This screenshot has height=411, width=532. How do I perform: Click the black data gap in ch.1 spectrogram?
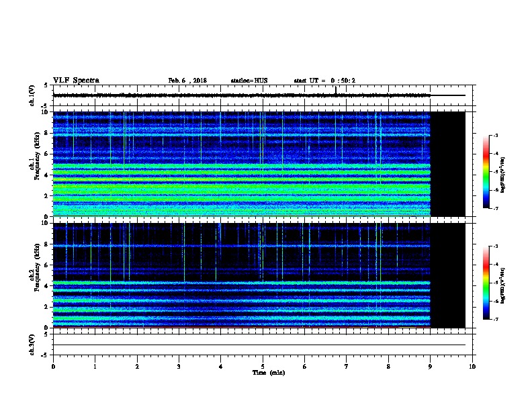pos(448,164)
